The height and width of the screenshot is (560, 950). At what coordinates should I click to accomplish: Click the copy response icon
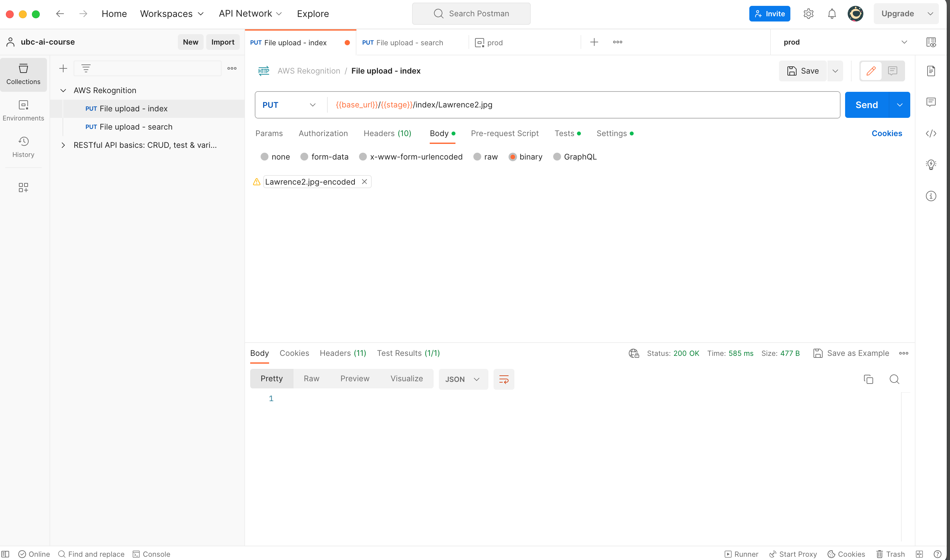(x=869, y=379)
